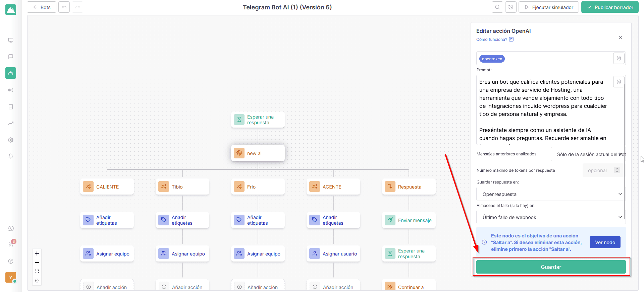644x292 pixels.
Task: Click the variables (x) canvas control
Action: pyautogui.click(x=37, y=281)
